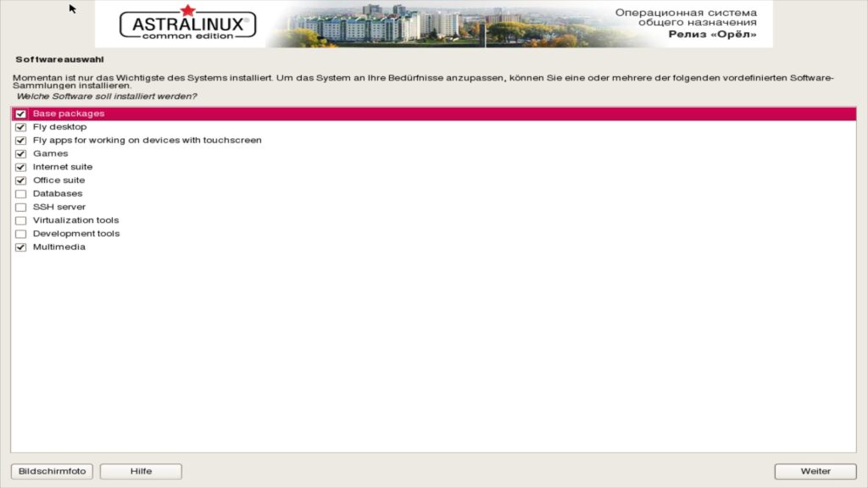868x488 pixels.
Task: Enable the SSH server checkbox
Action: click(20, 207)
